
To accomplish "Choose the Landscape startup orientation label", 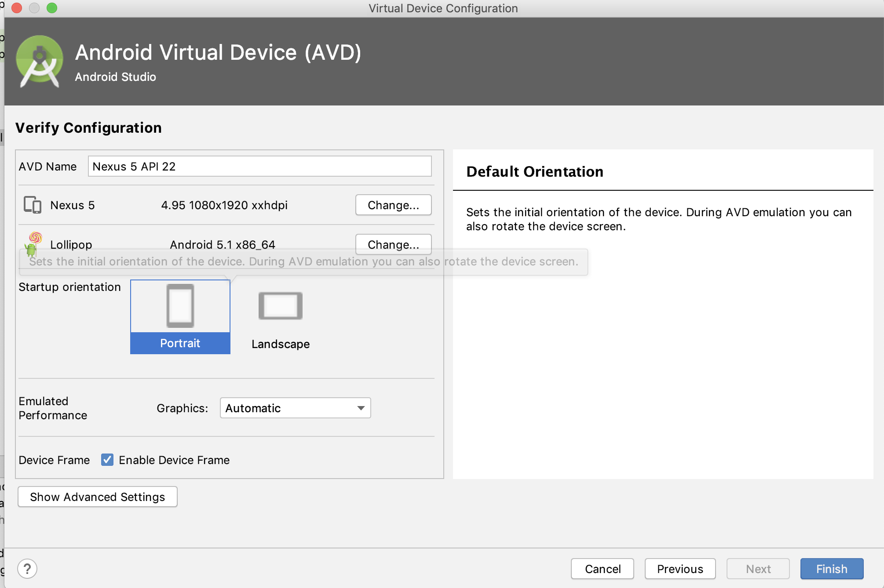I will pyautogui.click(x=281, y=344).
